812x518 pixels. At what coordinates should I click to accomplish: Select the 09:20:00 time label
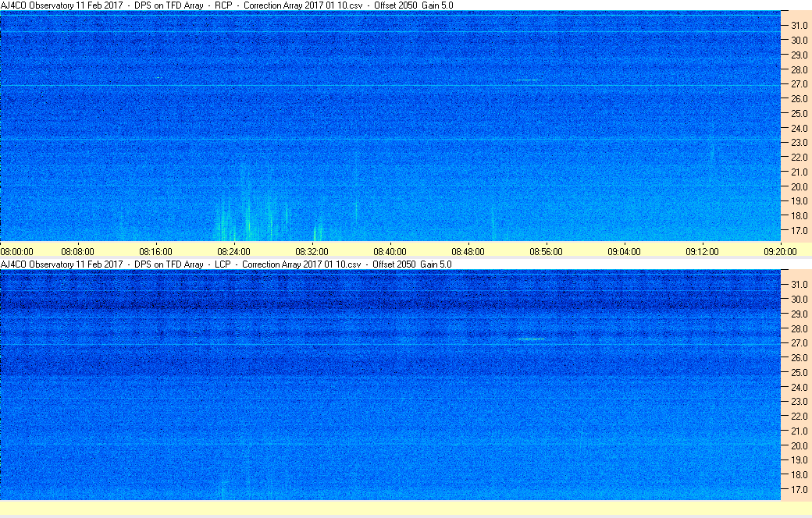(x=781, y=251)
